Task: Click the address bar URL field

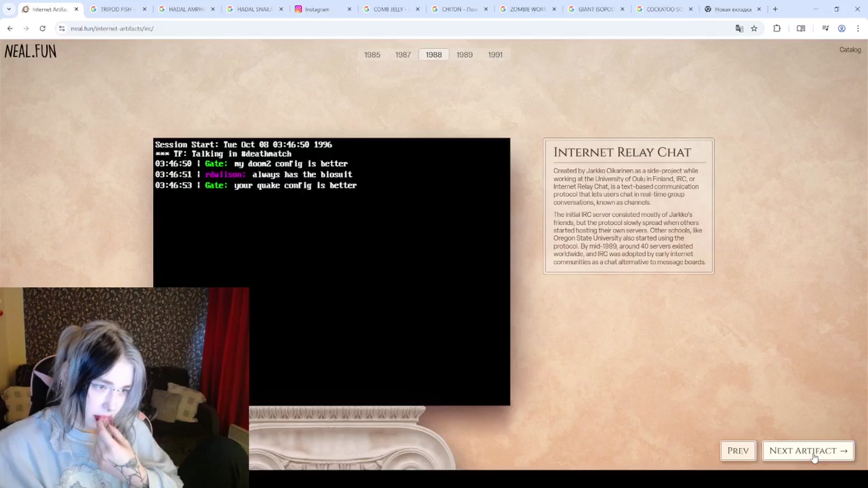Action: tap(398, 28)
